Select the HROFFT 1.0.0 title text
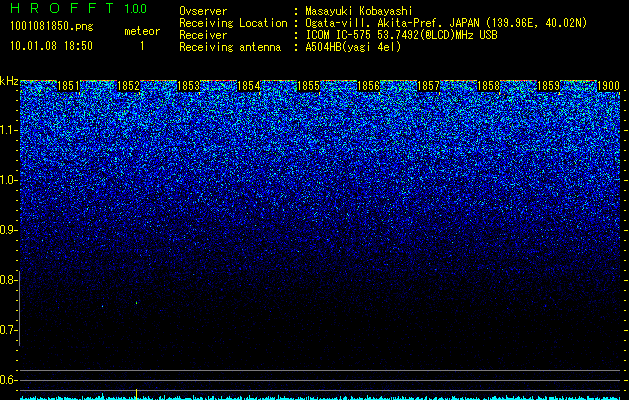629x400 pixels. pos(79,8)
